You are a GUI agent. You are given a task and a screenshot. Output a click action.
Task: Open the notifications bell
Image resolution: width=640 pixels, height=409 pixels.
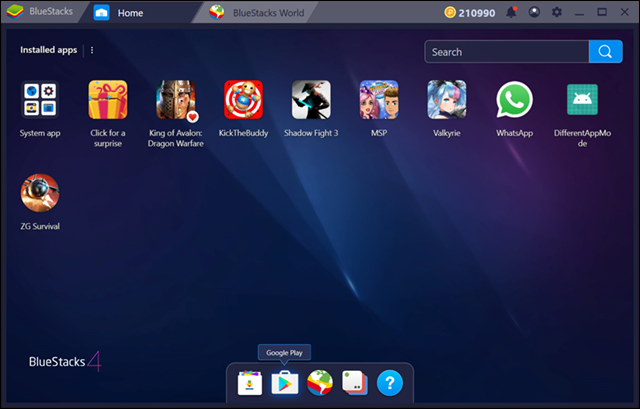511,12
